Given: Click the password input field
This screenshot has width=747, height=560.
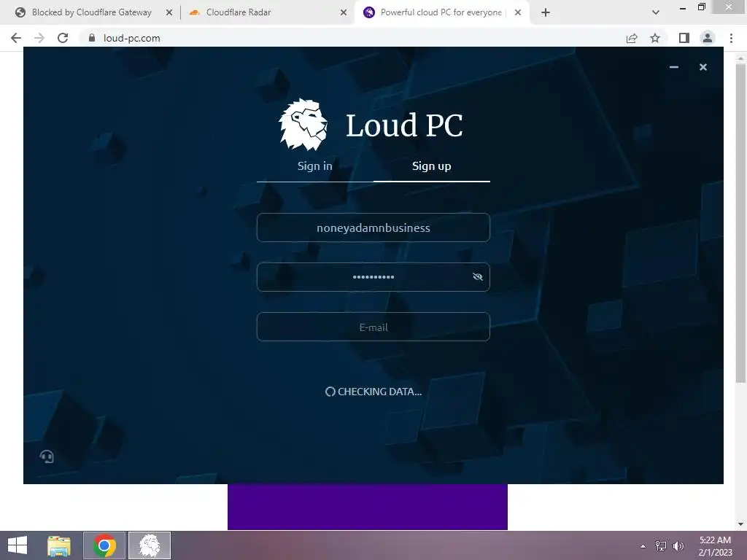Looking at the screenshot, I should point(373,277).
